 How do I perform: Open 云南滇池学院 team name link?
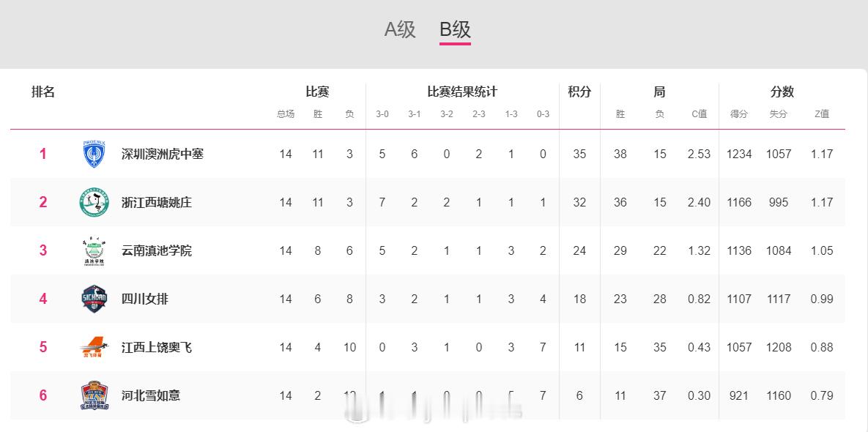157,250
